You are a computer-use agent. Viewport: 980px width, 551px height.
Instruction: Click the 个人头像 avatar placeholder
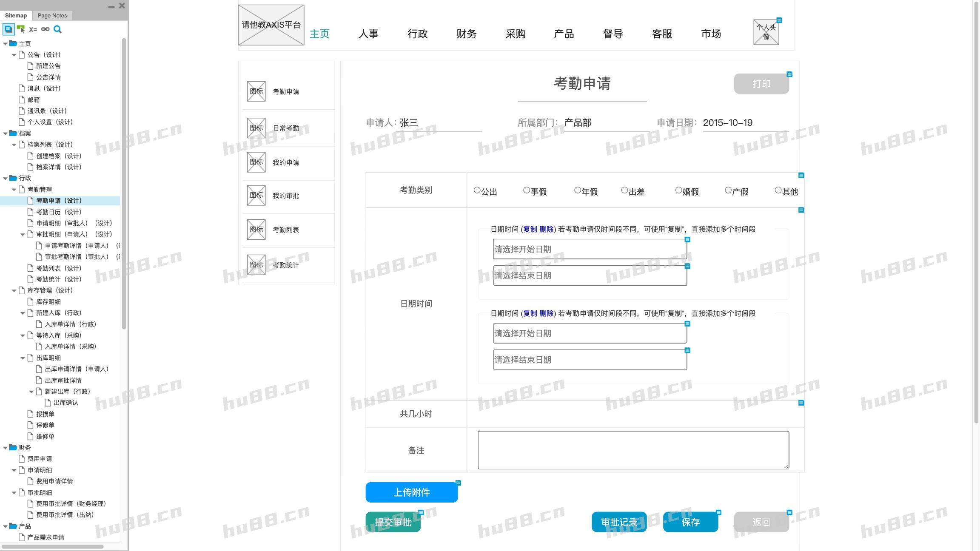click(766, 32)
